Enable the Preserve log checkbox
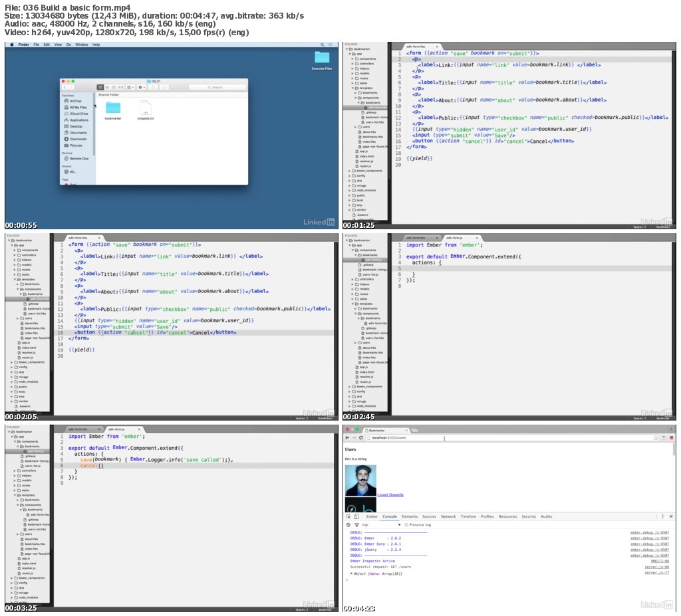The image size is (681, 616). coord(406,525)
